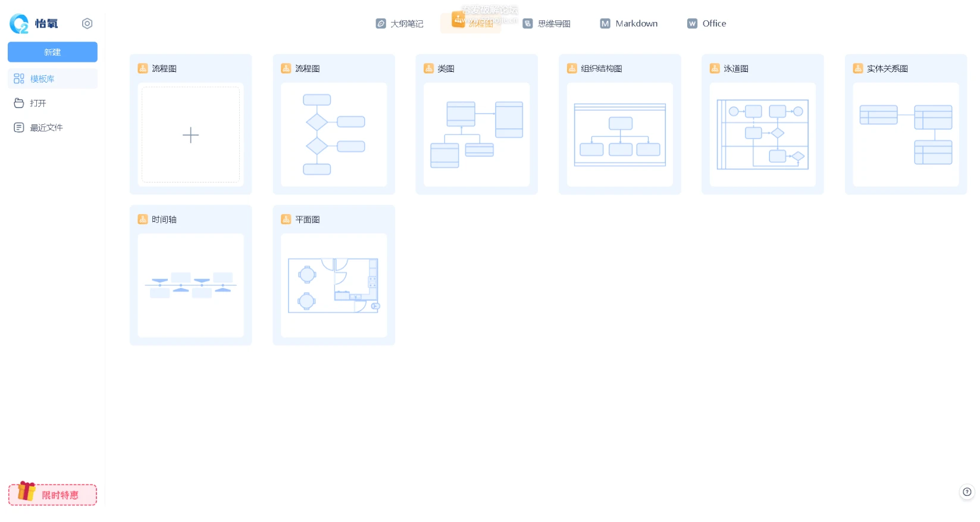Click the Markdown M icon
Image resolution: width=980 pixels, height=522 pixels.
pos(605,23)
